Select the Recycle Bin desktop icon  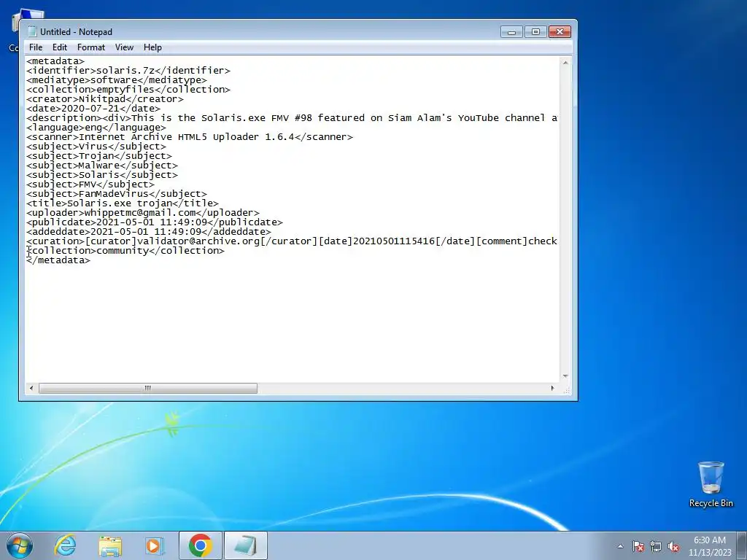pos(711,484)
